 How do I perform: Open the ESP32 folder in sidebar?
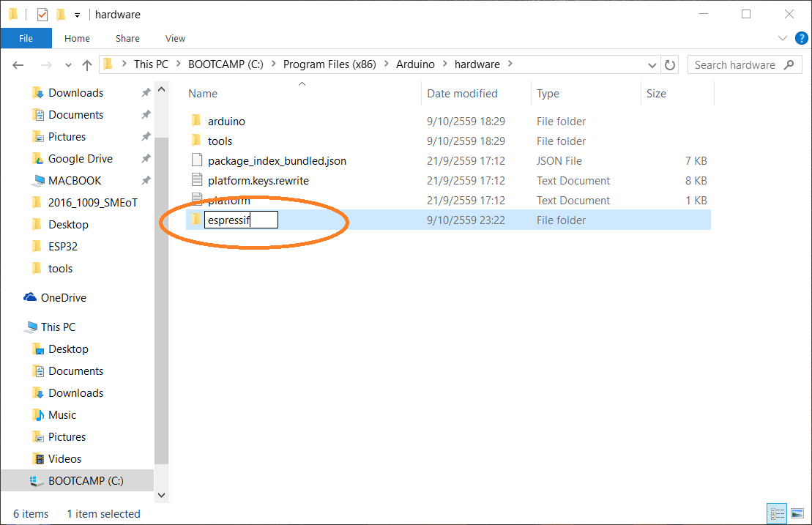(63, 247)
